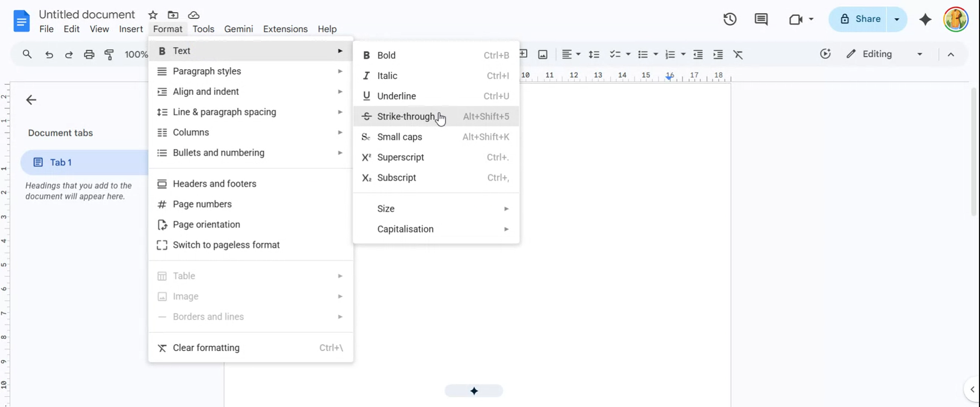The width and height of the screenshot is (980, 407).
Task: Open the comments history icon
Action: click(x=761, y=19)
